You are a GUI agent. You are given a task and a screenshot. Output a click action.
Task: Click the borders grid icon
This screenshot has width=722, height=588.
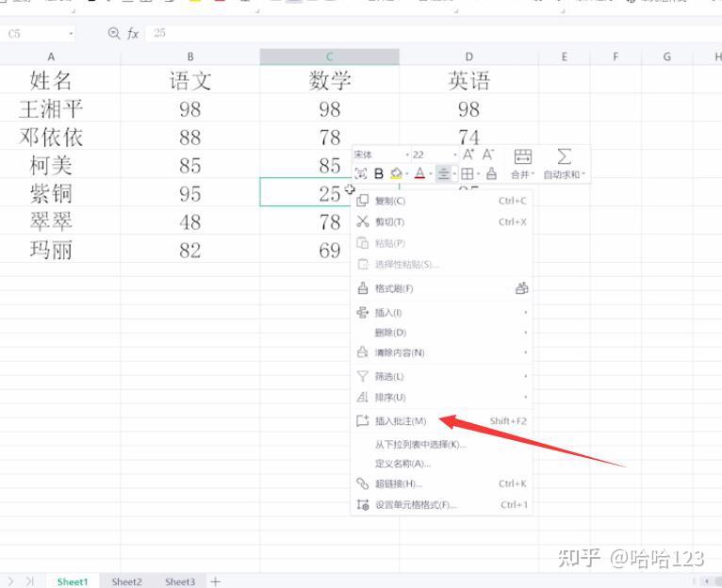(x=467, y=173)
